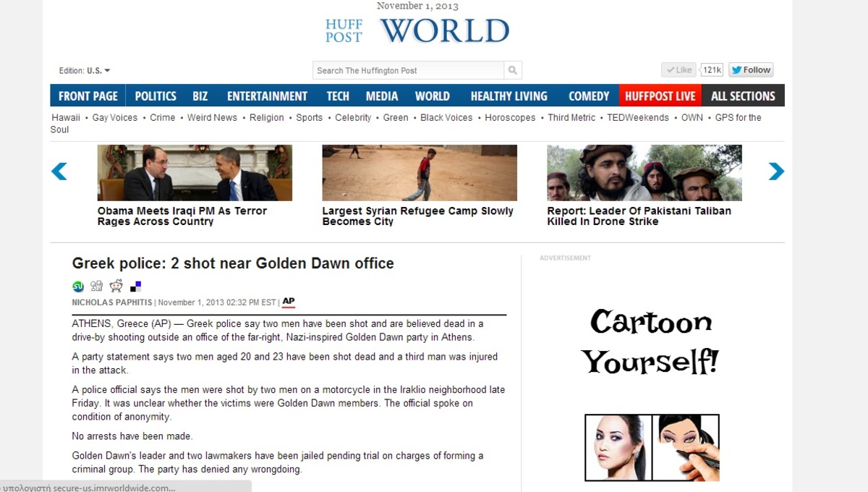
Task: Open the Black Voices link
Action: click(446, 118)
